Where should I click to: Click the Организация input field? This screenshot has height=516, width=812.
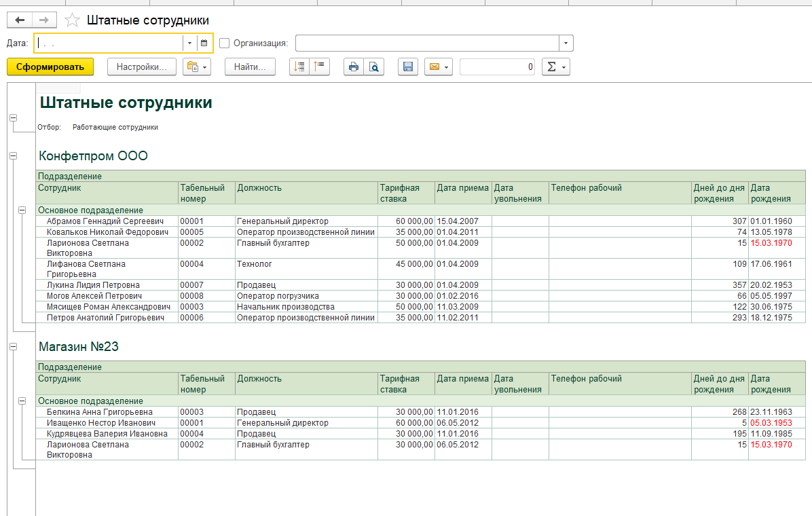click(427, 43)
